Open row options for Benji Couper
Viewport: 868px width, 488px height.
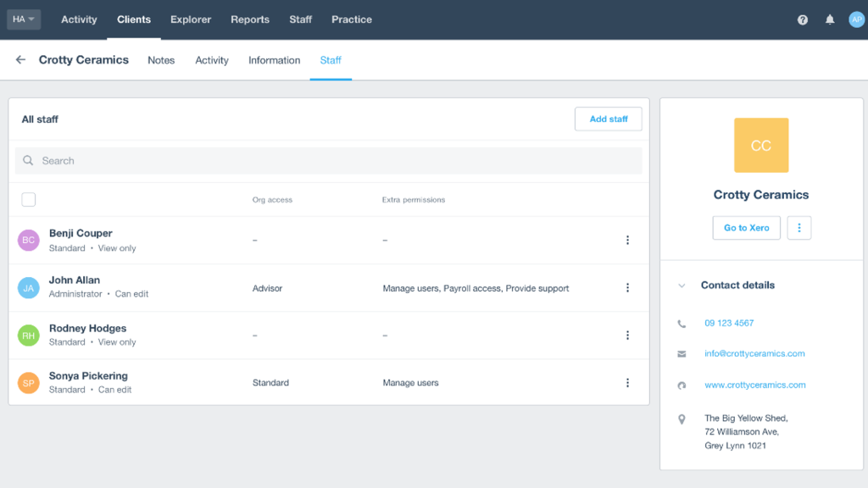627,240
